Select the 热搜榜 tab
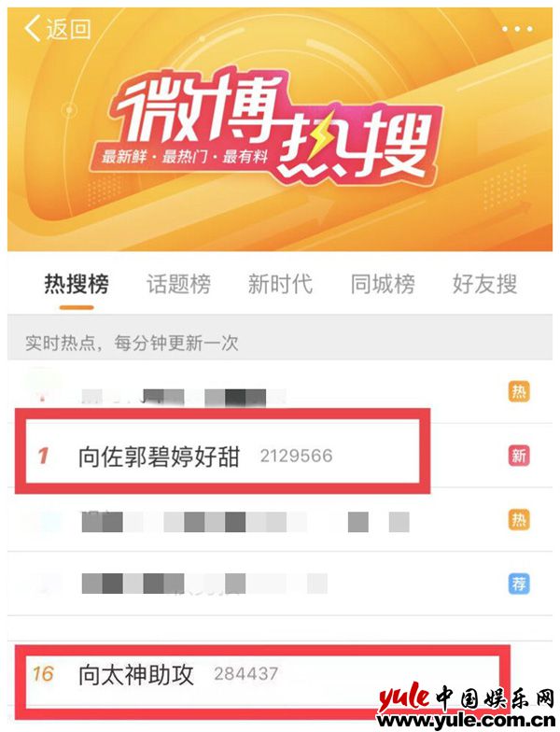Viewport: 560px width, 732px height. [77, 284]
